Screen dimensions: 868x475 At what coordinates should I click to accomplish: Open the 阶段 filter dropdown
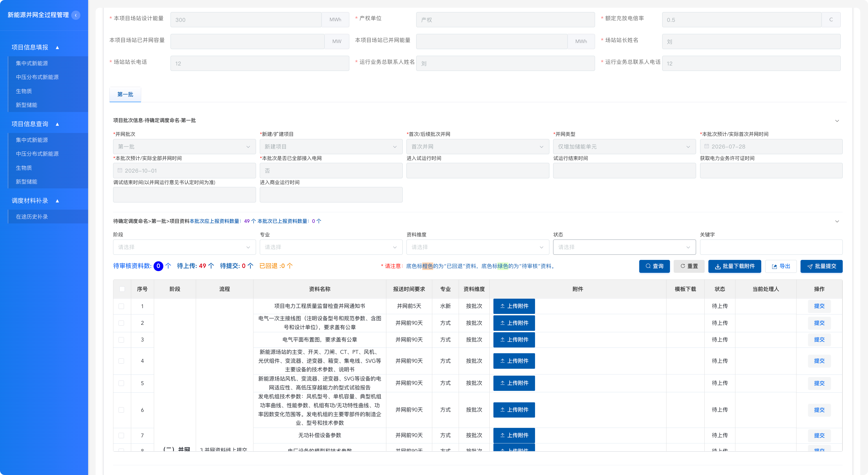tap(184, 247)
